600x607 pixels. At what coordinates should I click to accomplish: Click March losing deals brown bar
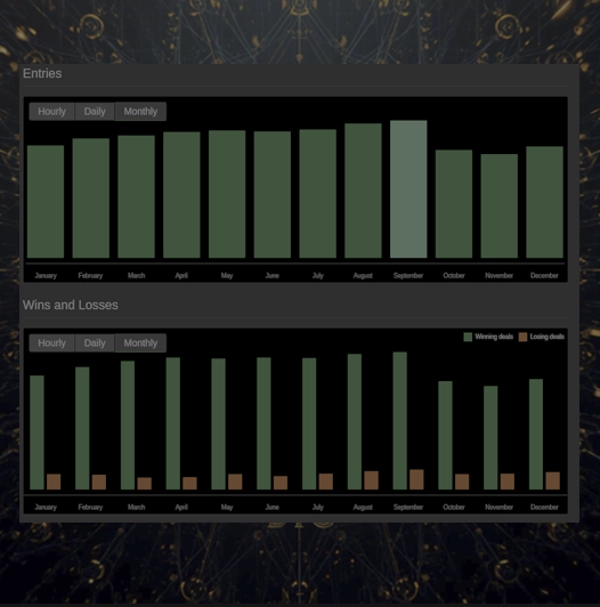coord(144,484)
